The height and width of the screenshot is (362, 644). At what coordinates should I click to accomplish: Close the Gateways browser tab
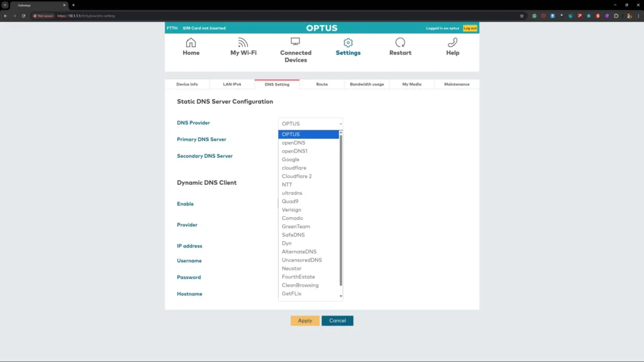[65, 5]
